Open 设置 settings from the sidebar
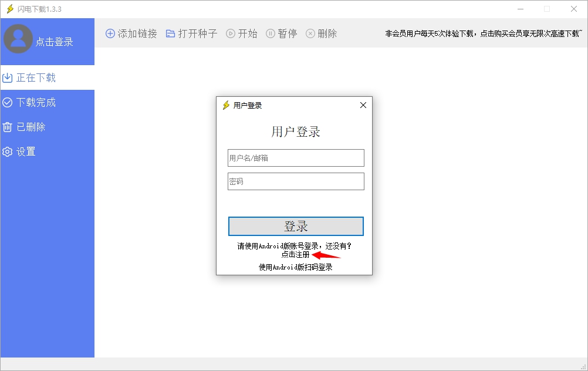 tap(8, 151)
